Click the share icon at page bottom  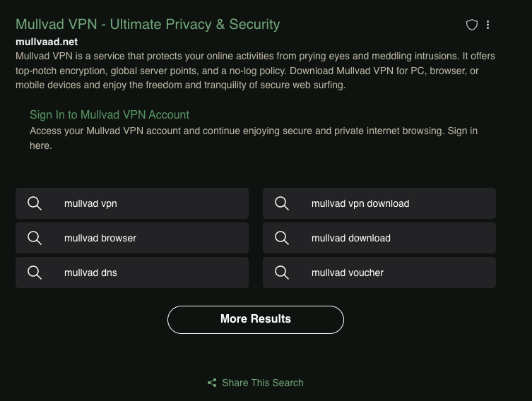tap(212, 383)
